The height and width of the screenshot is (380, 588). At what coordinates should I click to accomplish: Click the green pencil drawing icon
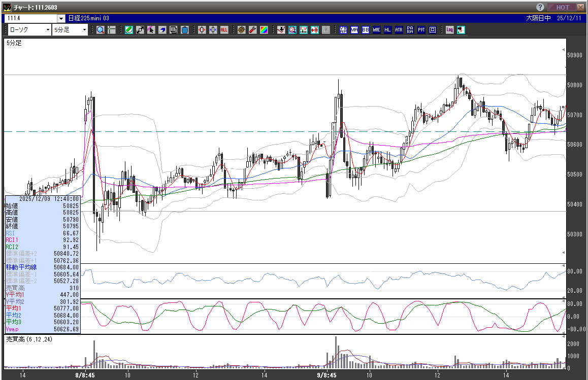pyautogui.click(x=128, y=30)
